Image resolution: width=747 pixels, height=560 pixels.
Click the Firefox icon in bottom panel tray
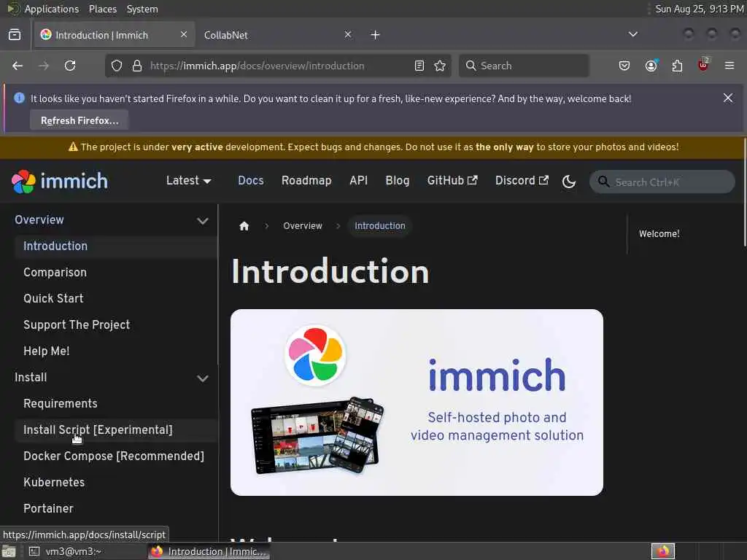pyautogui.click(x=662, y=551)
